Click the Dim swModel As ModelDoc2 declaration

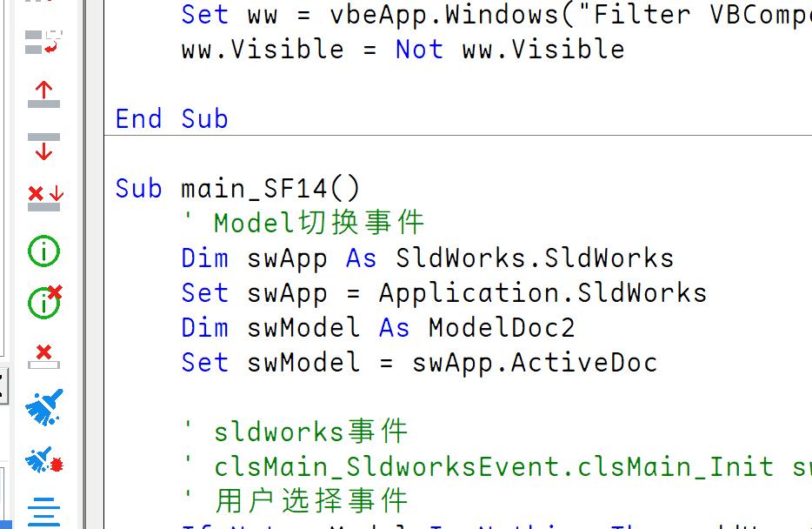374,327
